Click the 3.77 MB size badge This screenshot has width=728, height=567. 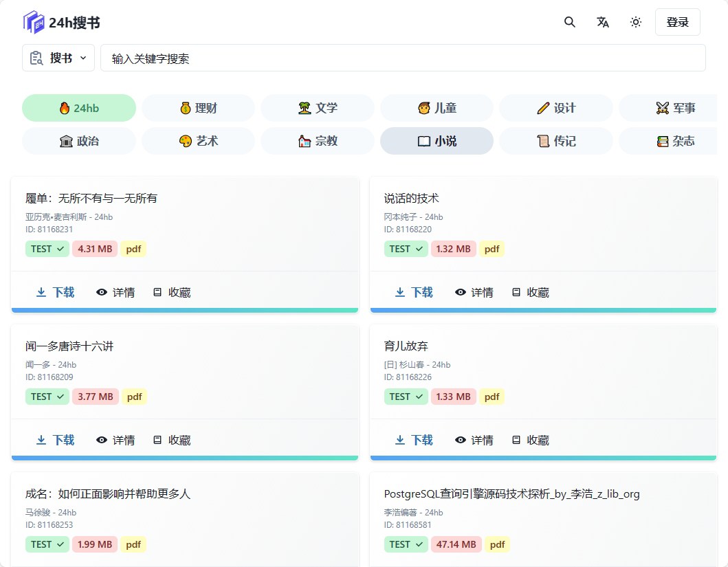point(95,397)
